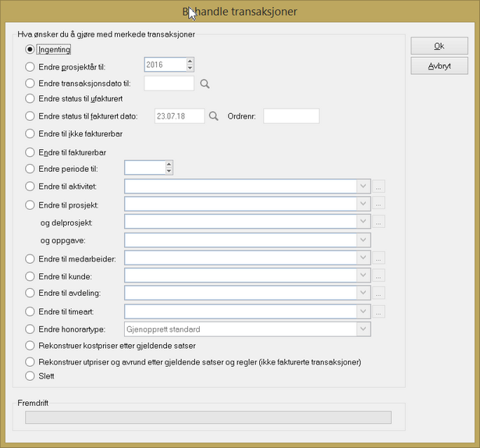Expand the prosjekt dropdown list
Screen dimensions: 480x448
pyautogui.click(x=363, y=204)
